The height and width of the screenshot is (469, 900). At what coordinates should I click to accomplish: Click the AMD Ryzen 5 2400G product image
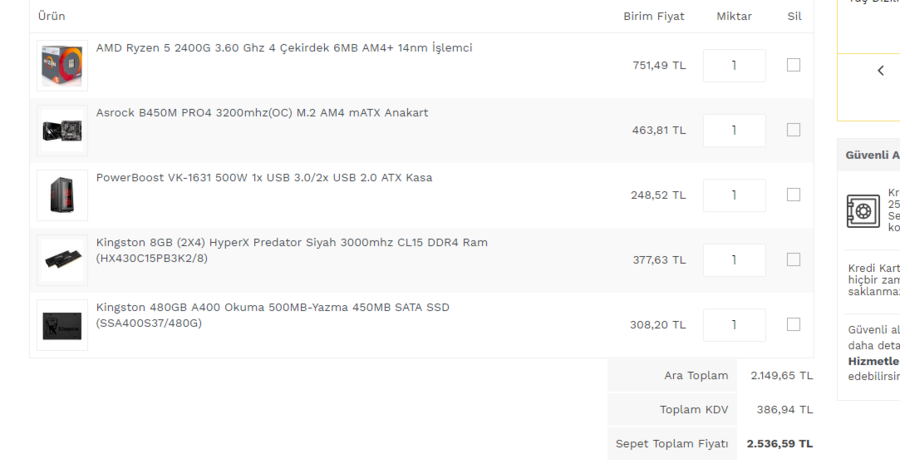point(62,66)
